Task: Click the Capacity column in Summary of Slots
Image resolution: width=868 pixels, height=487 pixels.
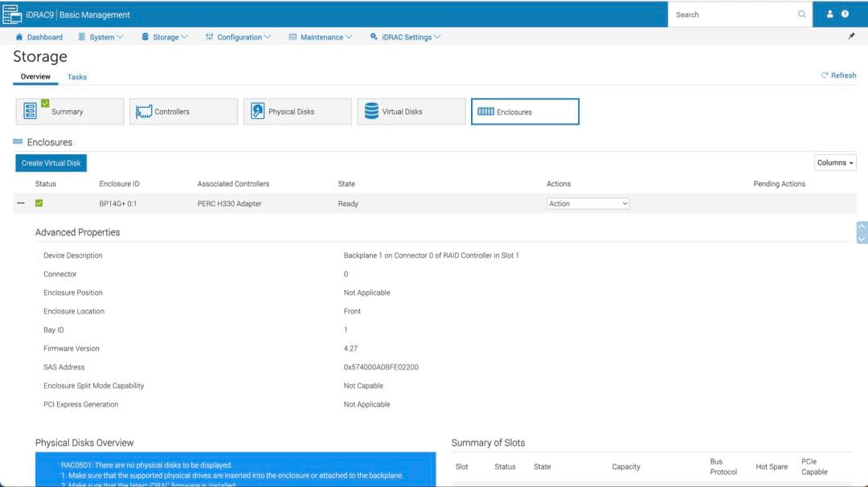Action: tap(625, 467)
